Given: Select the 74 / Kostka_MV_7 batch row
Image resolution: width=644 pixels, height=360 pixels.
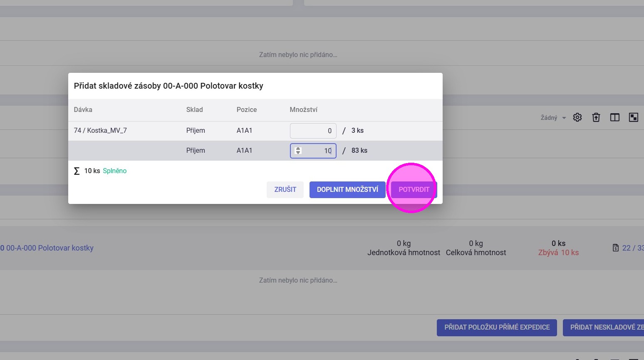Looking at the screenshot, I should click(100, 131).
